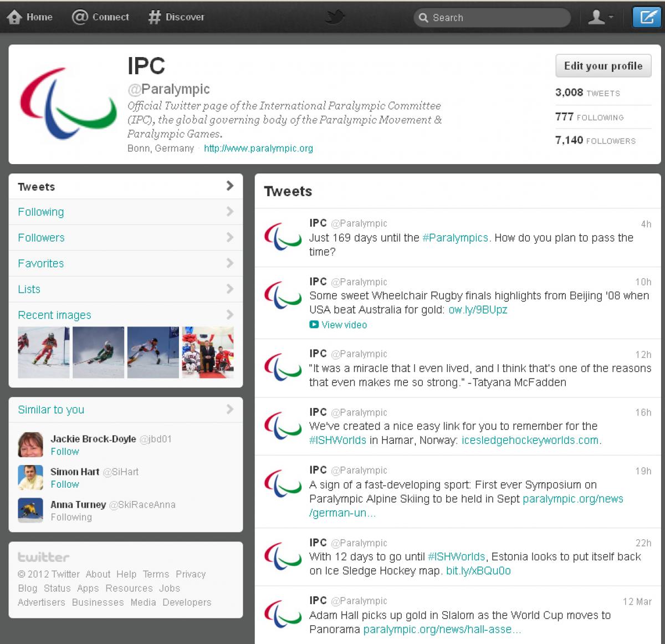Click the IPC avatar on the Adam Hall tweet
Screen dimensions: 665x644
coord(283,615)
